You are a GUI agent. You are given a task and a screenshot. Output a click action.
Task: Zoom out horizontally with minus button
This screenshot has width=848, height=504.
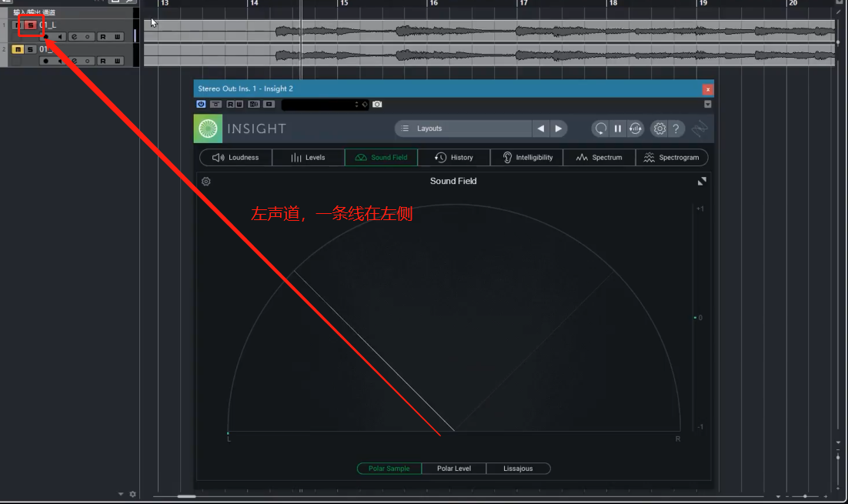click(x=787, y=496)
